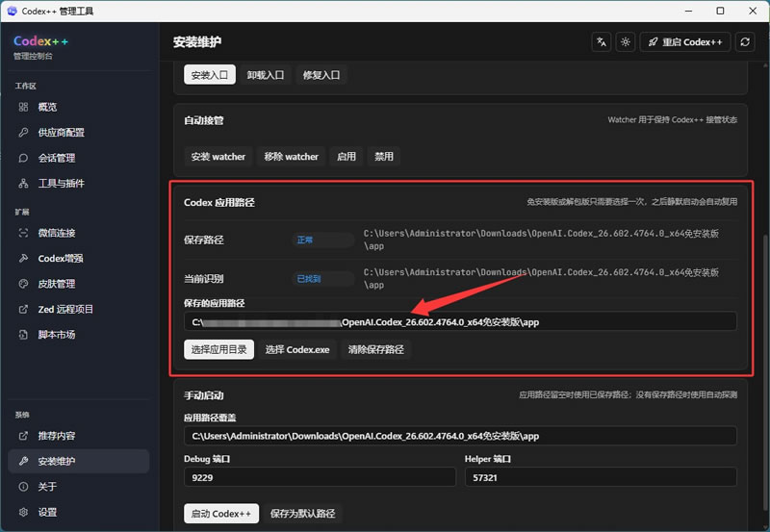770x532 pixels.
Task: Click the 安装入口 button
Action: [x=210, y=75]
